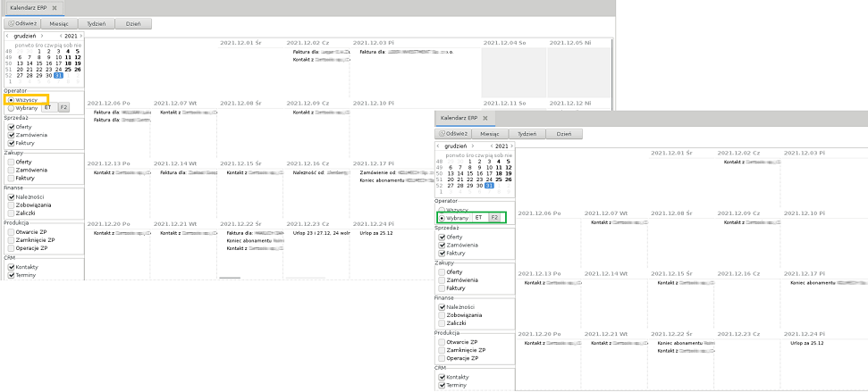
Task: Uncheck Sprzedaż Oferty in back window
Action: (x=11, y=127)
